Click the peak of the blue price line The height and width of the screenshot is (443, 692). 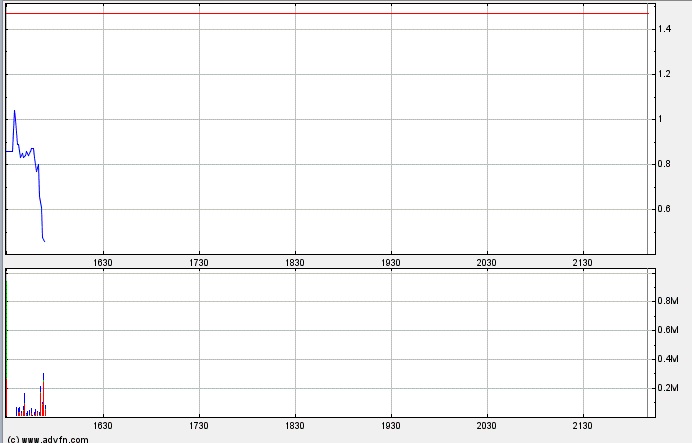(x=14, y=111)
